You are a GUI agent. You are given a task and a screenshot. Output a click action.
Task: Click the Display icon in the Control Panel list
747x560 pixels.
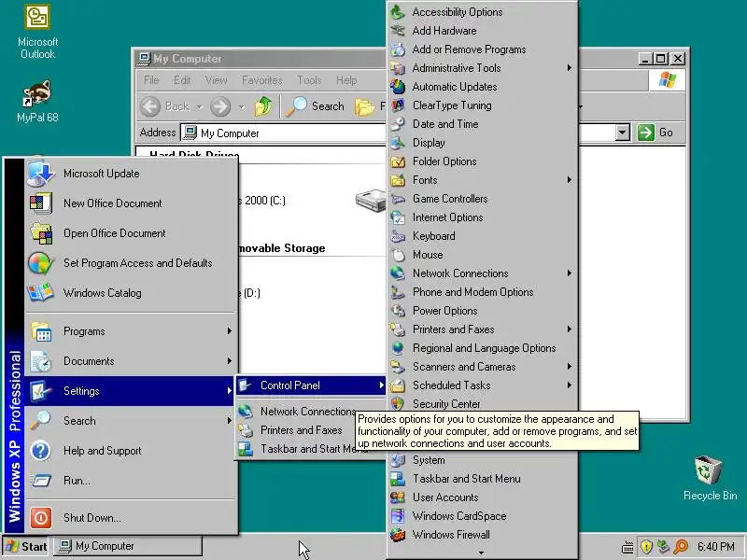398,143
